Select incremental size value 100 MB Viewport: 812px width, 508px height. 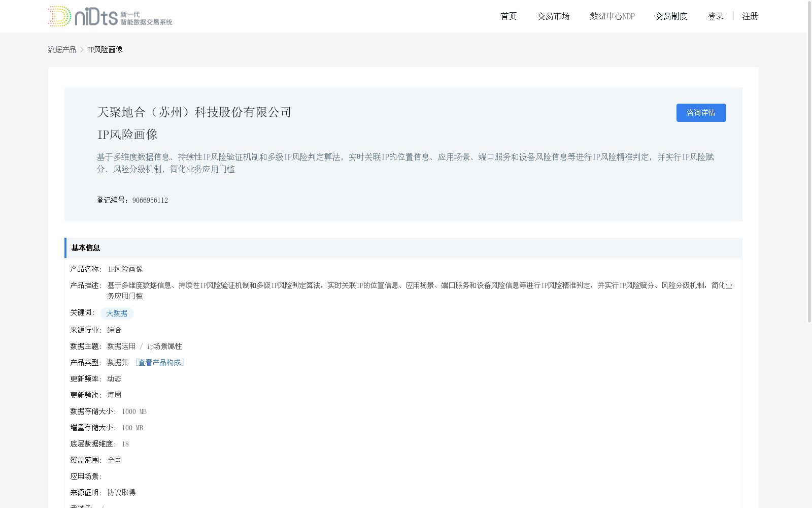coord(132,428)
